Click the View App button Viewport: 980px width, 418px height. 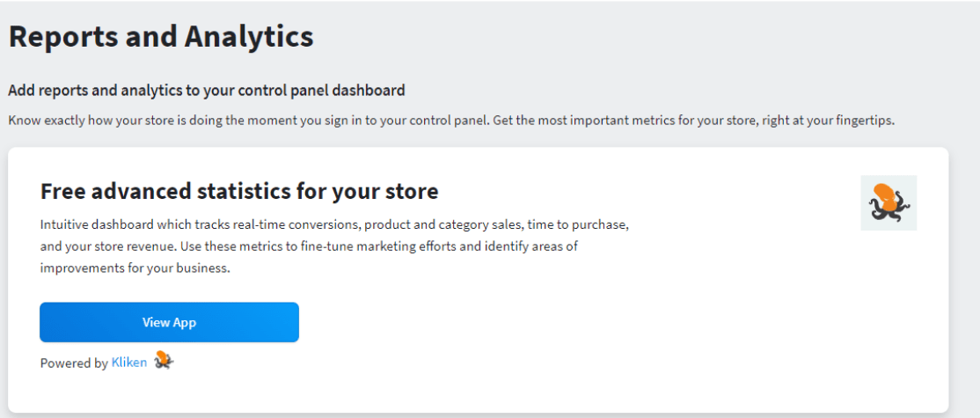pyautogui.click(x=169, y=322)
